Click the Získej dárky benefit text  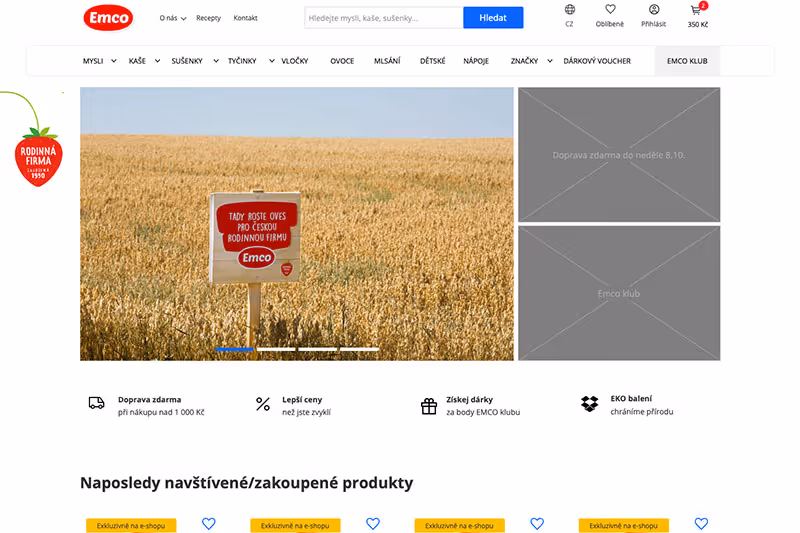click(483, 405)
